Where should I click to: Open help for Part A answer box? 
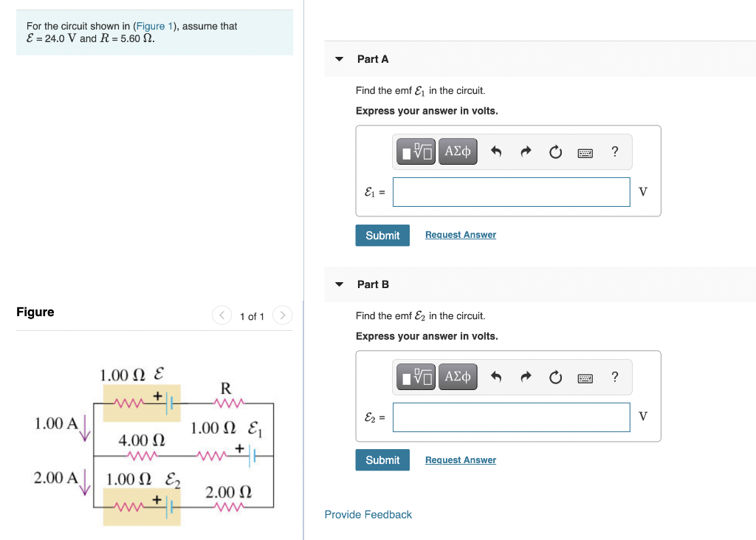615,151
